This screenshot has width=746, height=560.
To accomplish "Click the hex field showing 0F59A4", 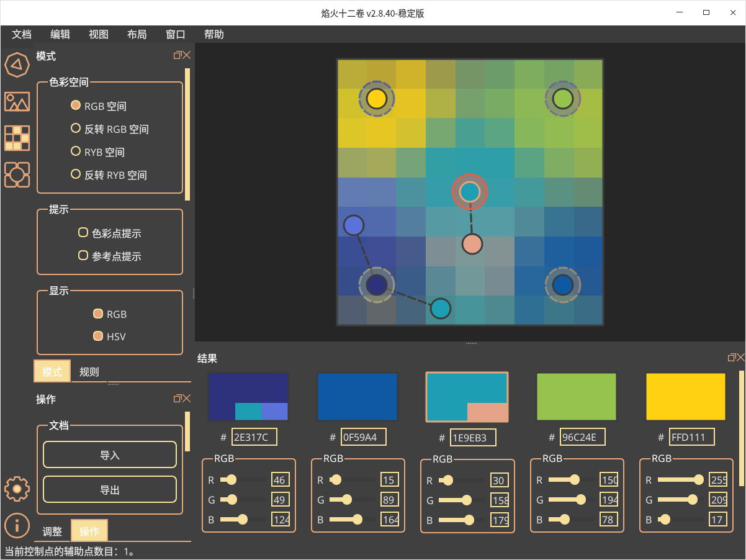I will [x=363, y=437].
